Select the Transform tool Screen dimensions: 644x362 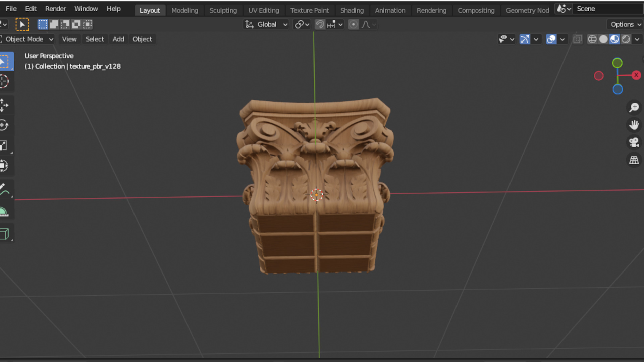4,166
